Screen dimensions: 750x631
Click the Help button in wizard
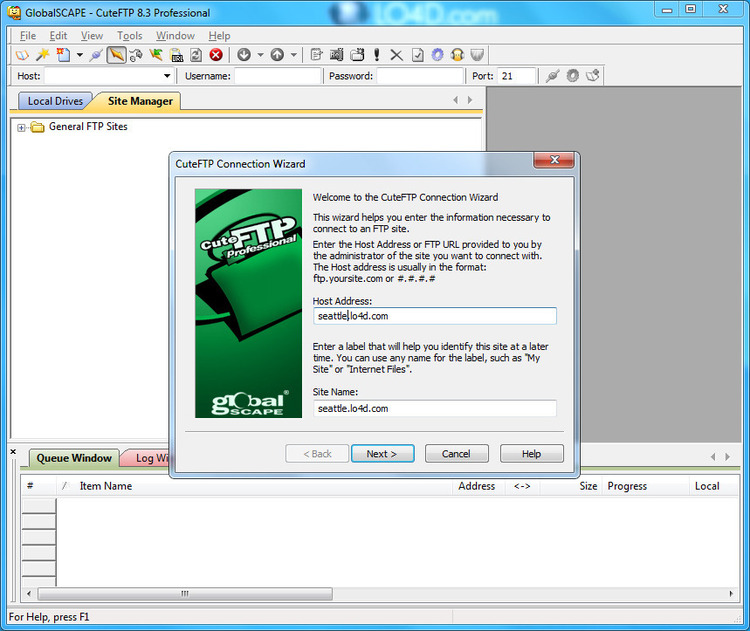coord(531,454)
